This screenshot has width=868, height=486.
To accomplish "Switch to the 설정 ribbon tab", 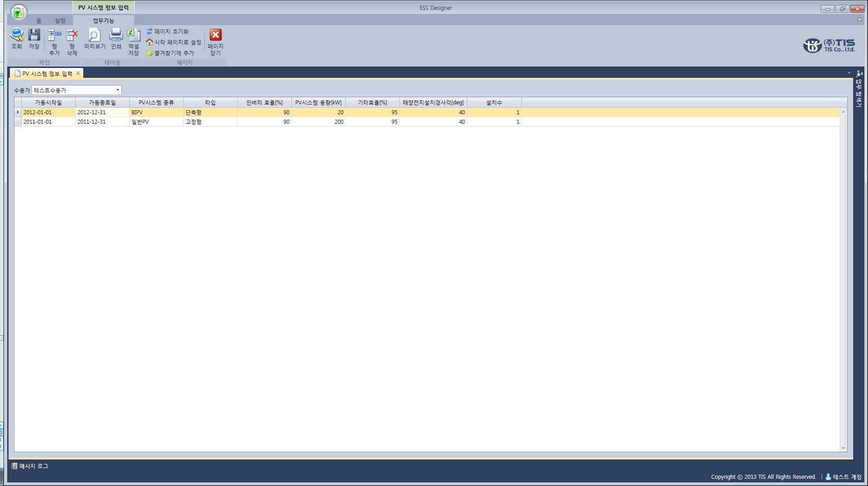I will point(60,21).
